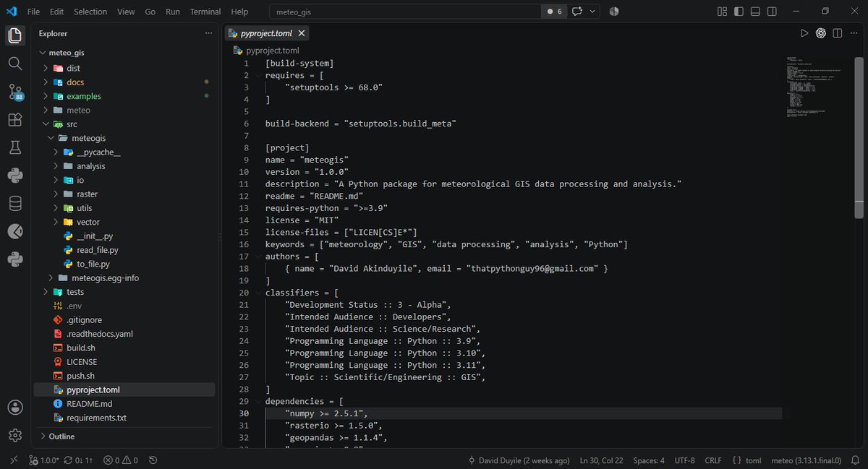
Task: Expand the examples folder
Action: [x=46, y=96]
